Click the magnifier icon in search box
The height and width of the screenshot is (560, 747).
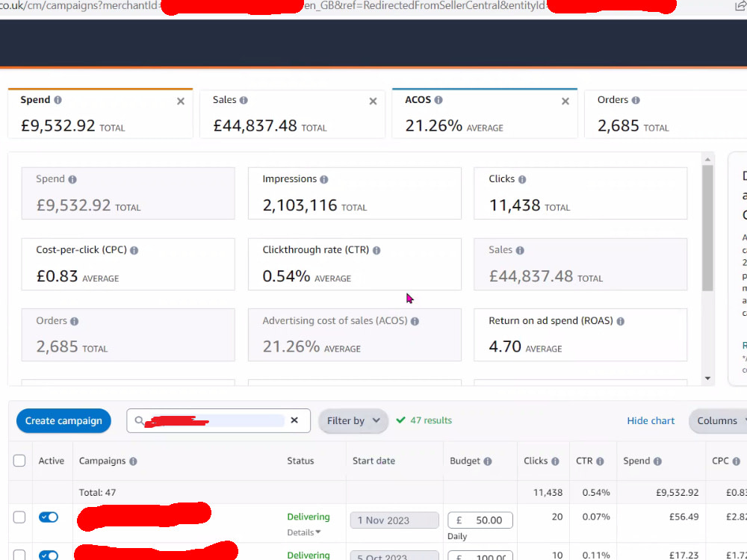click(x=139, y=420)
